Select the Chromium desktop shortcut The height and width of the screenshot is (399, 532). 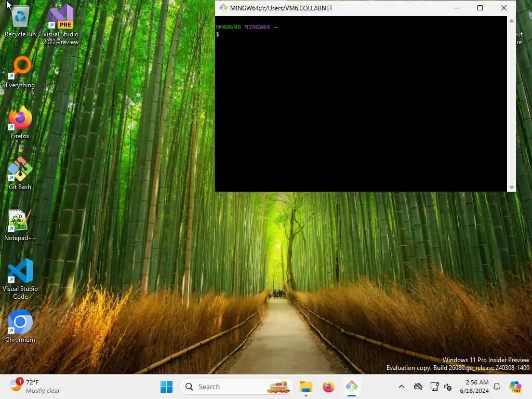(20, 326)
